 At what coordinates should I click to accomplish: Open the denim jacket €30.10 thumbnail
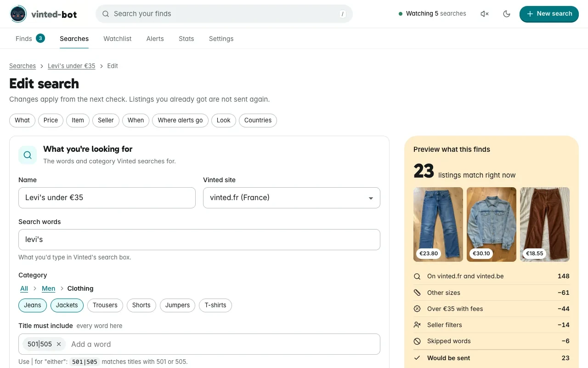[492, 224]
